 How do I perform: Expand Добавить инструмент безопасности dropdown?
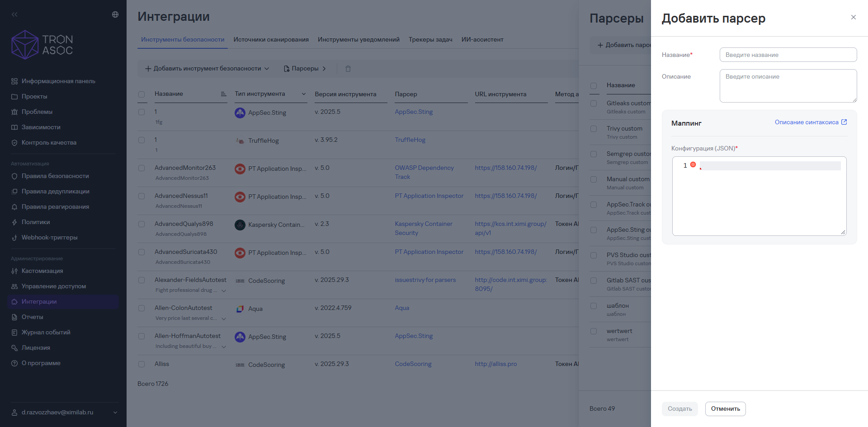tap(207, 69)
